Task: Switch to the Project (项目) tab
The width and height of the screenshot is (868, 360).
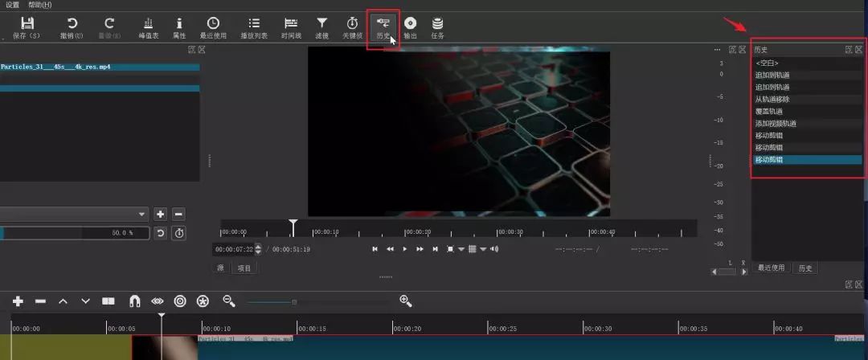Action: pyautogui.click(x=244, y=268)
